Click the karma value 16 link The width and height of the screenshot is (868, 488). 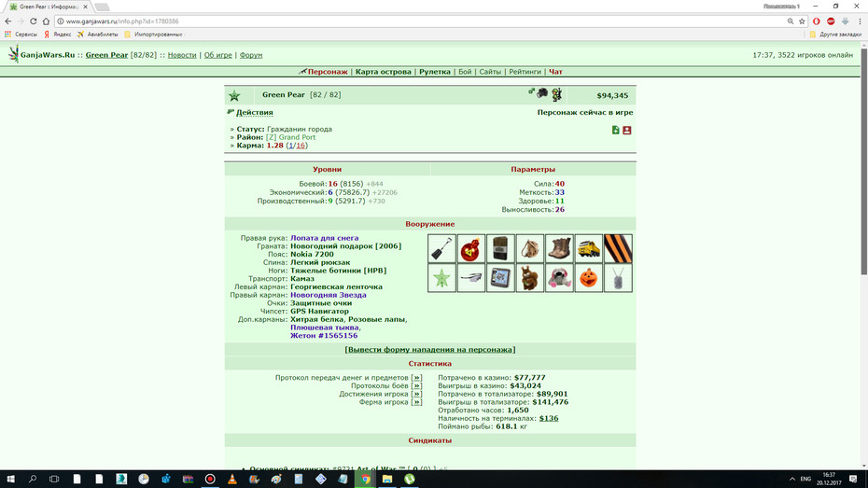coord(300,146)
